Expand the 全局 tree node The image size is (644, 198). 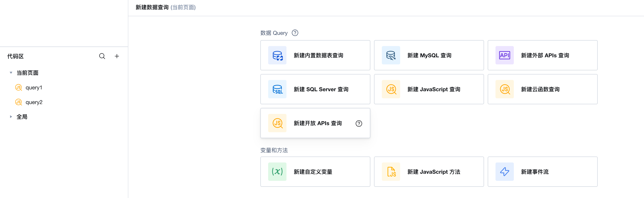(x=11, y=117)
